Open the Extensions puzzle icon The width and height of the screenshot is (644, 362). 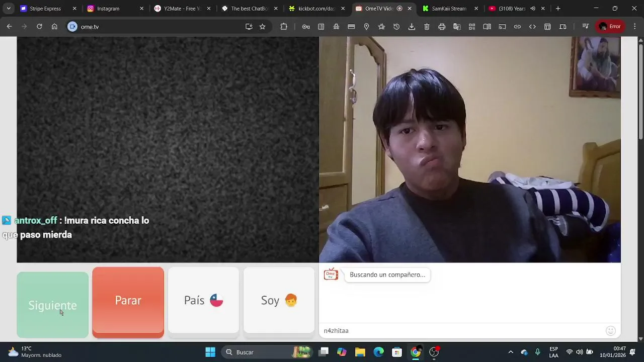pos(284,27)
